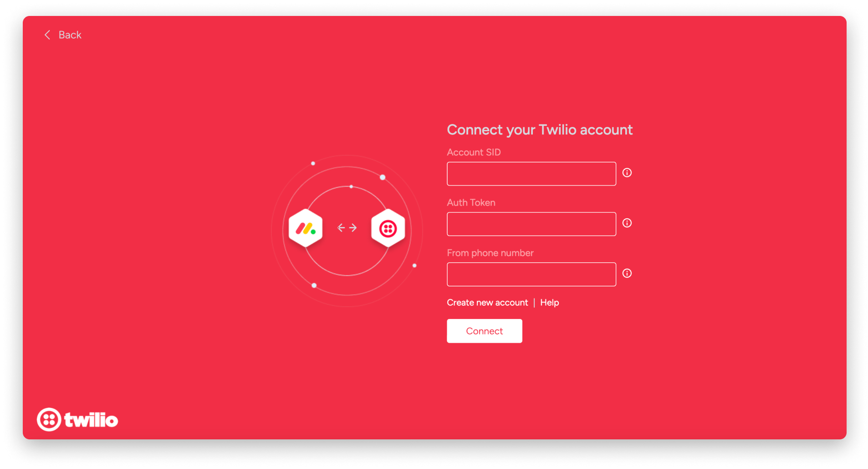Click the Auth Token input field
The height and width of the screenshot is (469, 868).
[x=531, y=224]
